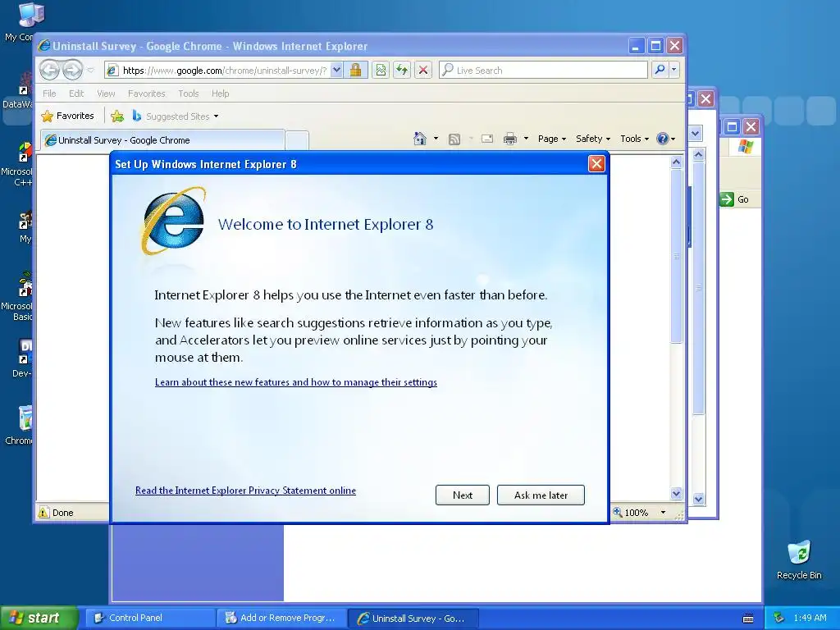The width and height of the screenshot is (840, 630).
Task: Click the clock showing 1:49 AM
Action: [x=810, y=618]
